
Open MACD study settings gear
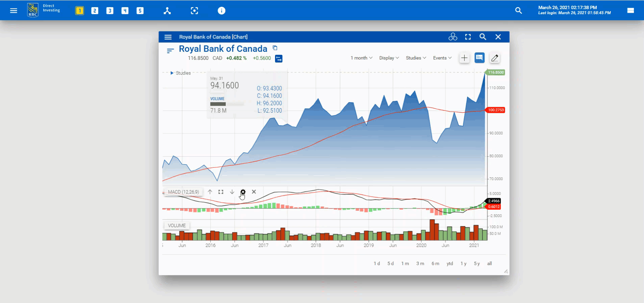click(243, 192)
